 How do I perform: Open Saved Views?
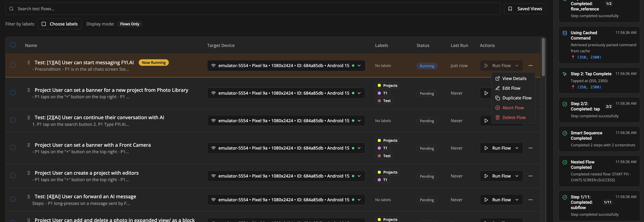click(525, 9)
